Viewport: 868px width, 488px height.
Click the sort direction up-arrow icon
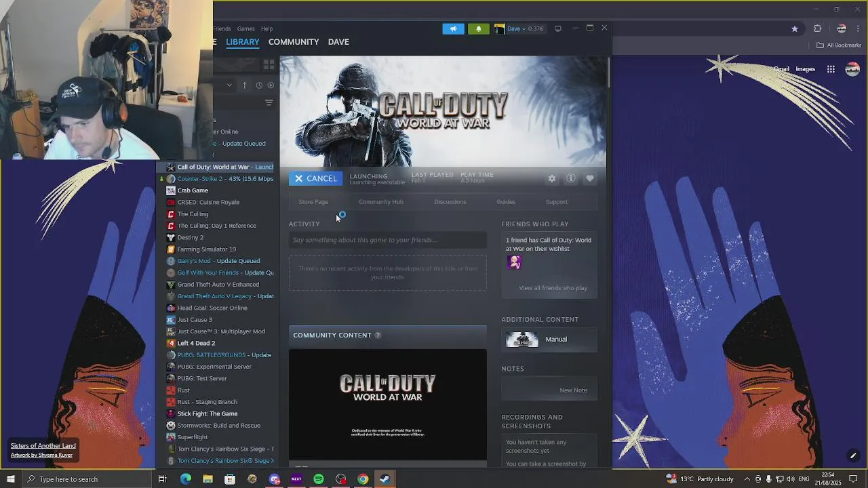(x=244, y=85)
